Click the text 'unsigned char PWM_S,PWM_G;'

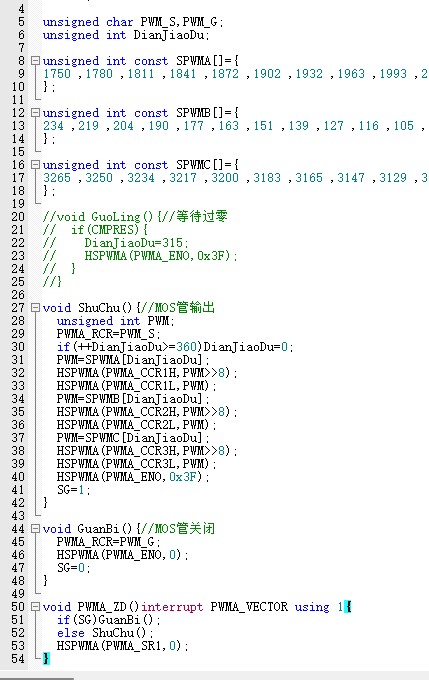tap(133, 22)
